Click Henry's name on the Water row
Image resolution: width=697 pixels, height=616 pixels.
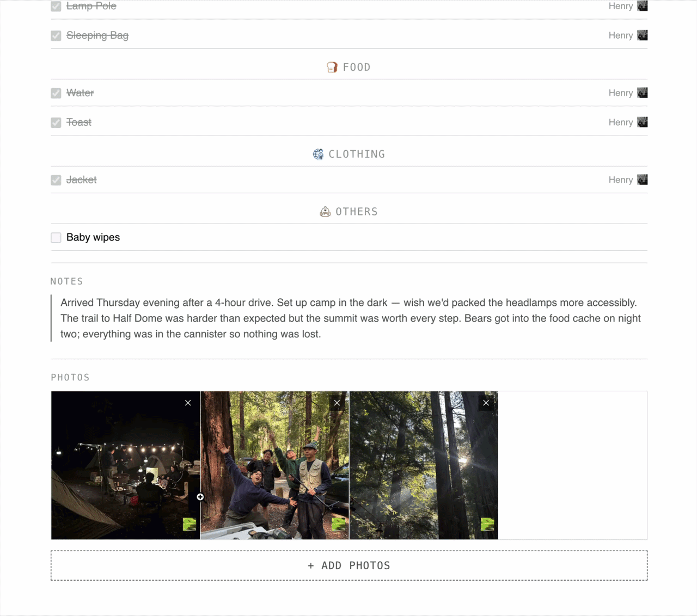[x=621, y=93]
